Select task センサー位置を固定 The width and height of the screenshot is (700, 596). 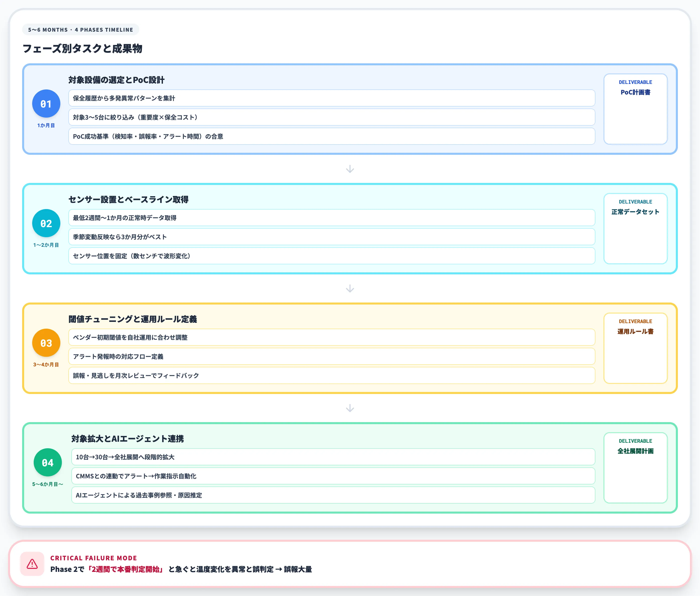tap(331, 256)
